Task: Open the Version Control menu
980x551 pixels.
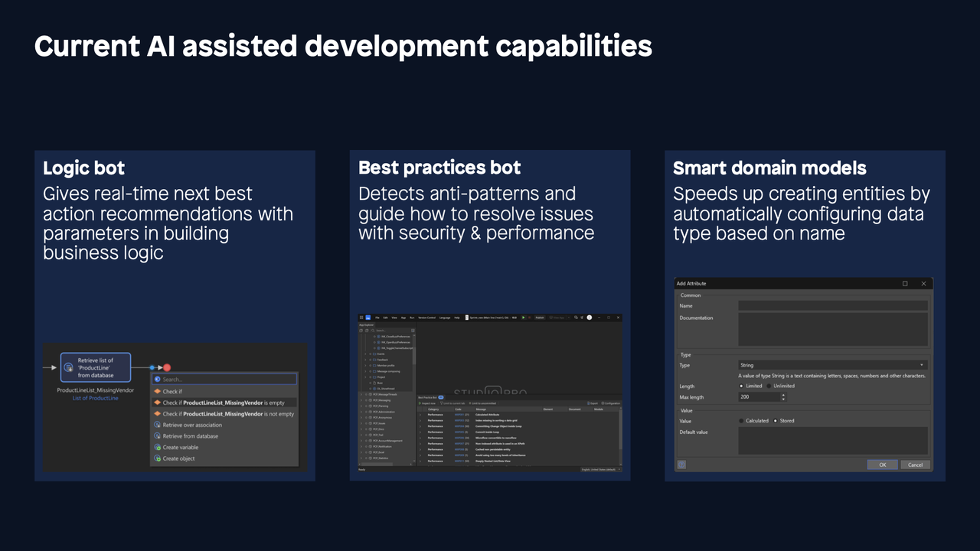Action: pyautogui.click(x=426, y=318)
